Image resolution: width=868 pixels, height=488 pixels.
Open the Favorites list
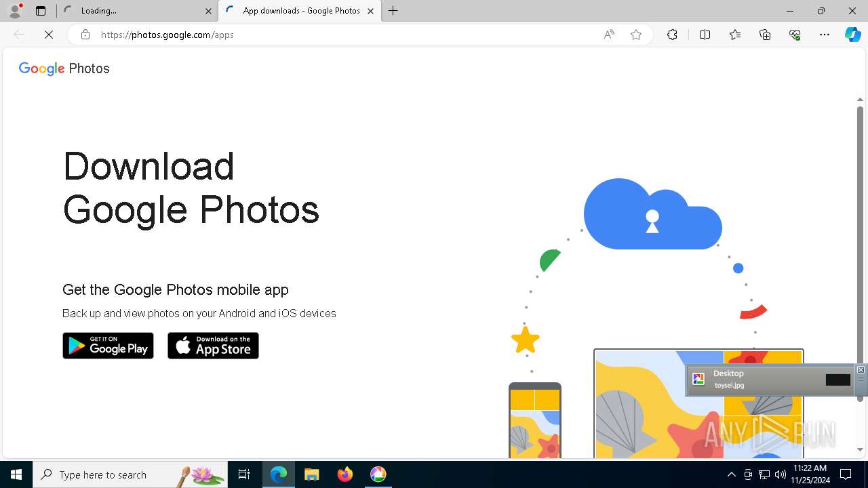pos(735,35)
